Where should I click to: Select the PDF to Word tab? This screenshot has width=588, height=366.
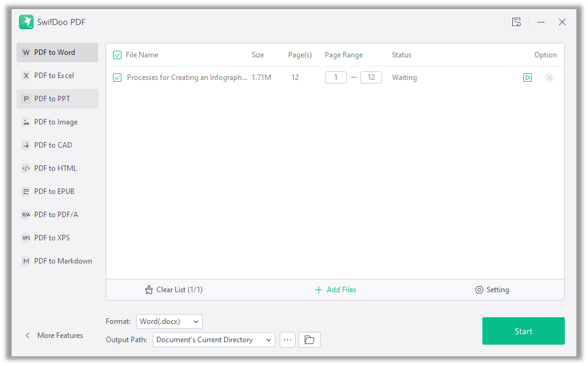coord(57,52)
